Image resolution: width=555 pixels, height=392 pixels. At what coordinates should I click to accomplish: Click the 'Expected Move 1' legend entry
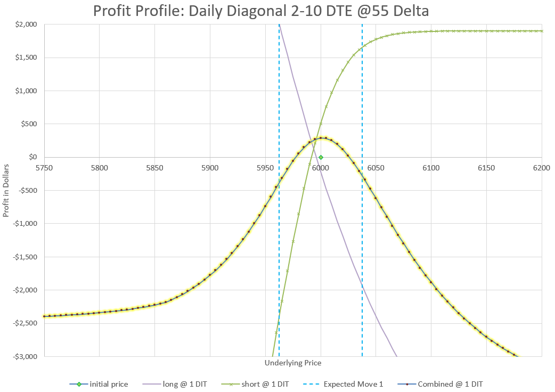(x=343, y=384)
